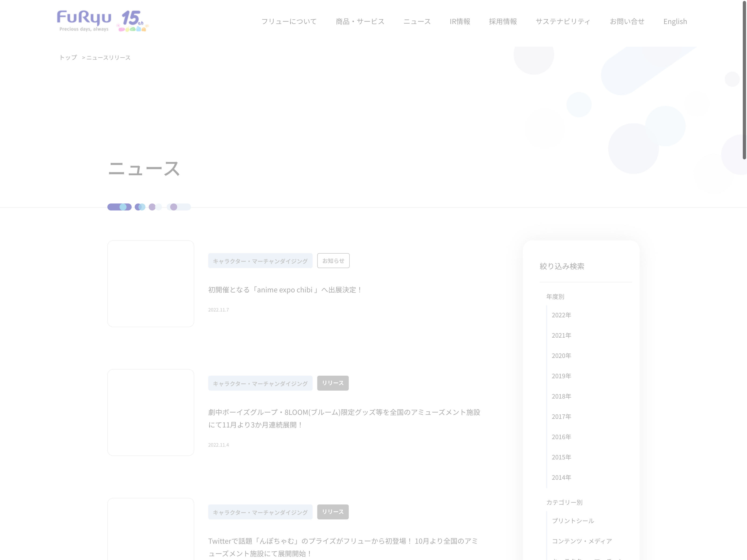Screen dimensions: 747x560
Task: Filter news by 2022年
Action: click(x=561, y=315)
